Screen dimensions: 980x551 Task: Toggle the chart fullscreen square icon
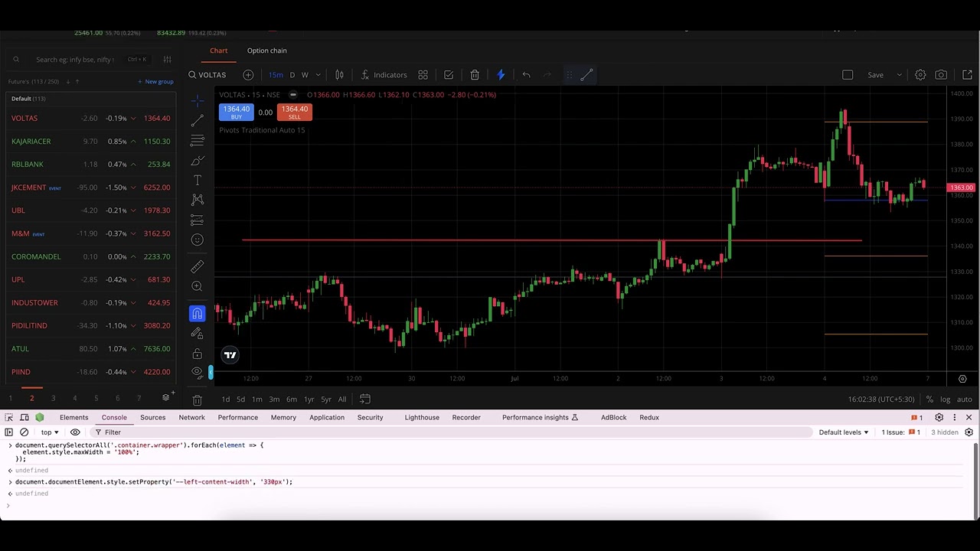coord(848,75)
